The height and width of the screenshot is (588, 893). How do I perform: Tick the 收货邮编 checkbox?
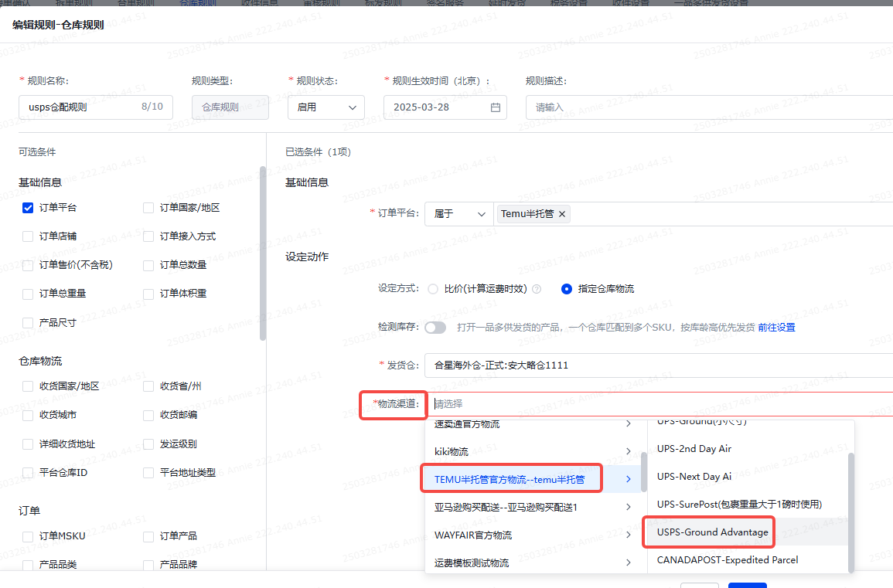(x=148, y=415)
